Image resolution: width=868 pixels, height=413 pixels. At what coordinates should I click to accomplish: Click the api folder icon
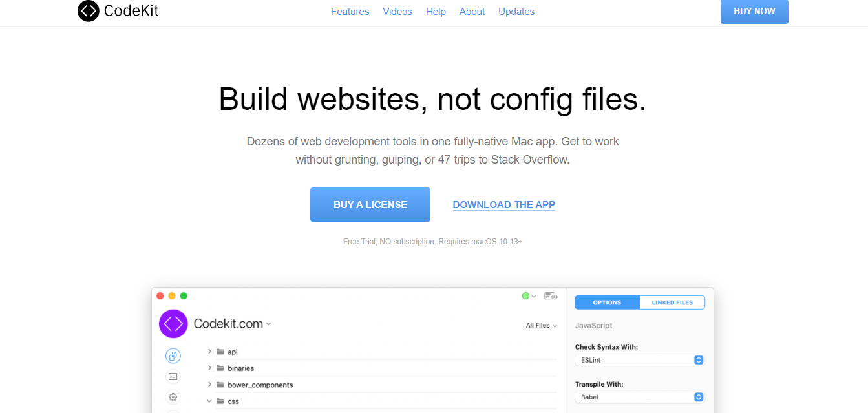point(220,352)
